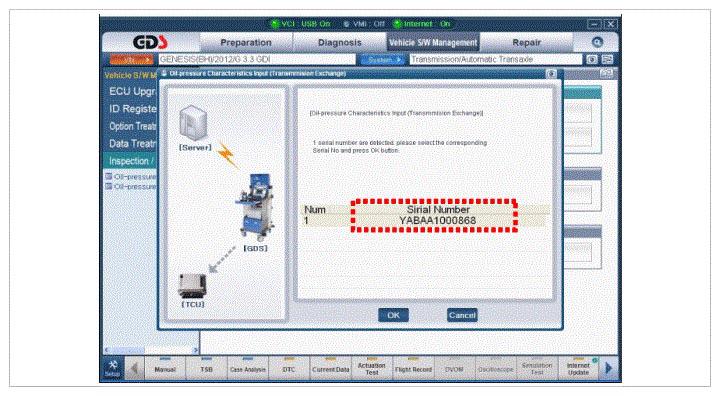Viewport: 720px width, 396px height.
Task: Click the Sirial Number column header
Action: pyautogui.click(x=438, y=209)
